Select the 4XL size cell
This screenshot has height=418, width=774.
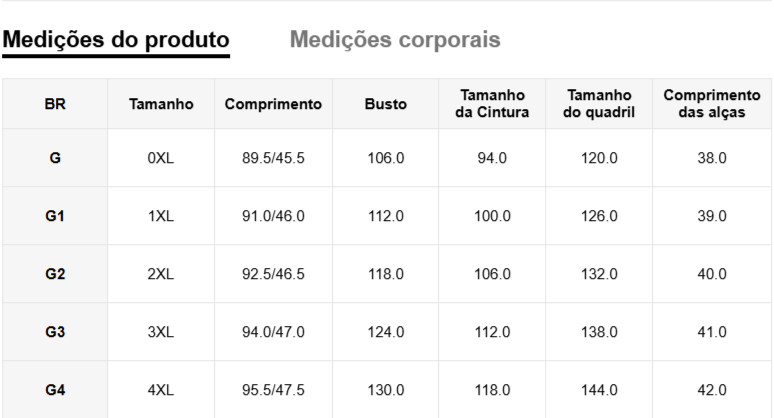(161, 390)
